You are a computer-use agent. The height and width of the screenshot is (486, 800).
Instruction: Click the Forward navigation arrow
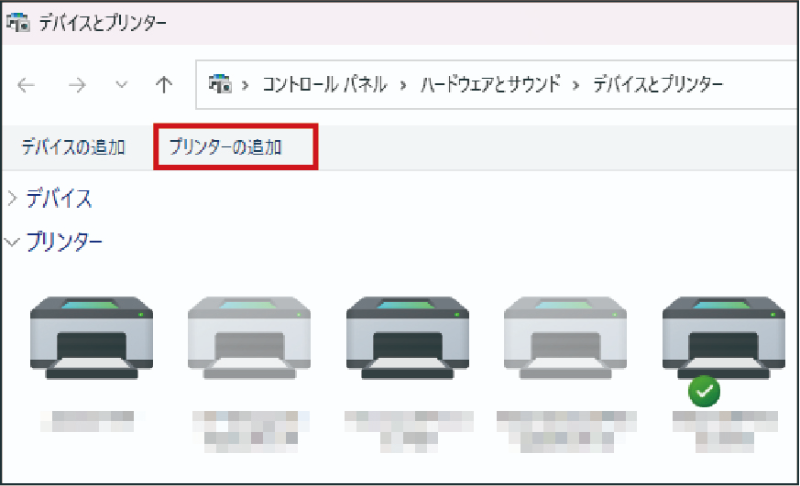[77, 85]
